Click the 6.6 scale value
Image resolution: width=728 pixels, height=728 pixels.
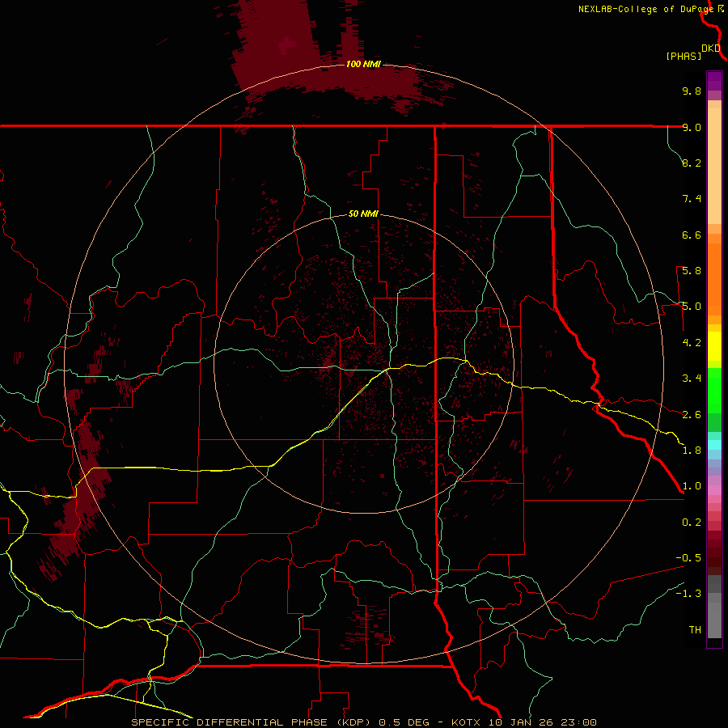tap(692, 235)
